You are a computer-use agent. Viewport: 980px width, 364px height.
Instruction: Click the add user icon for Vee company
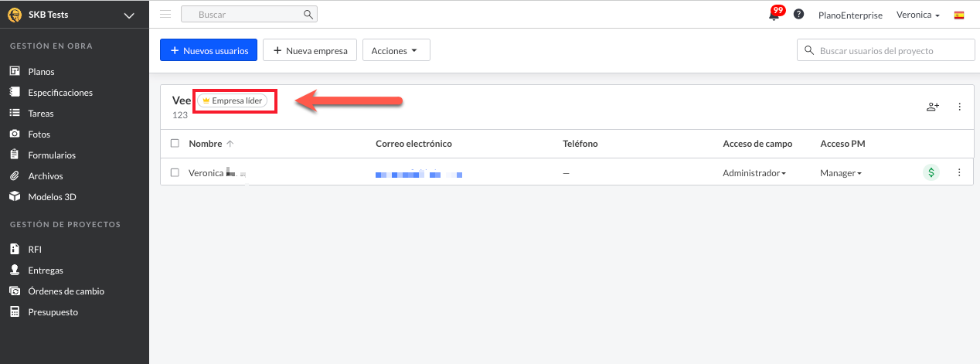click(932, 107)
